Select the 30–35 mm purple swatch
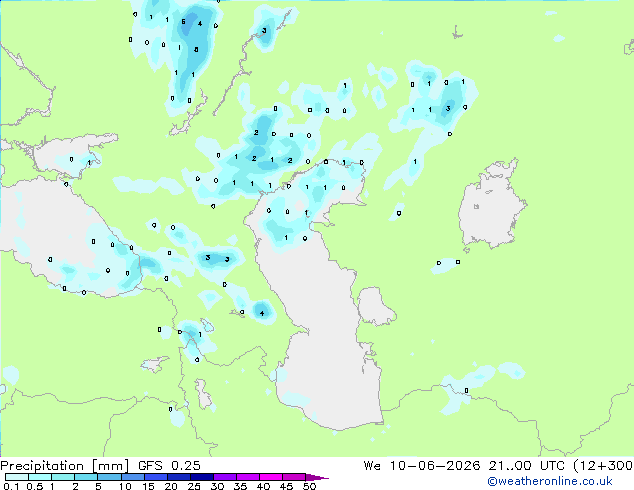634x490 pixels. pos(224,477)
